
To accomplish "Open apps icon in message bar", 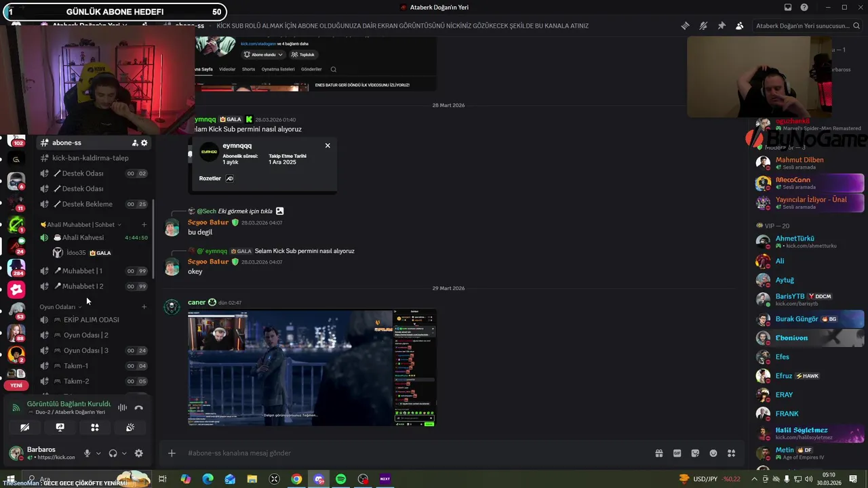I will pos(731,453).
